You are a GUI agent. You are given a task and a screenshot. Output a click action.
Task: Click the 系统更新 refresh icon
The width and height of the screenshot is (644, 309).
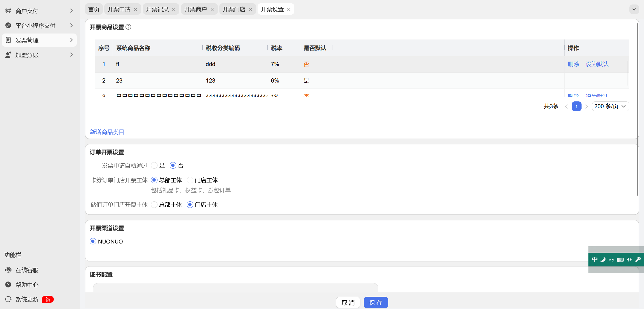click(x=8, y=299)
